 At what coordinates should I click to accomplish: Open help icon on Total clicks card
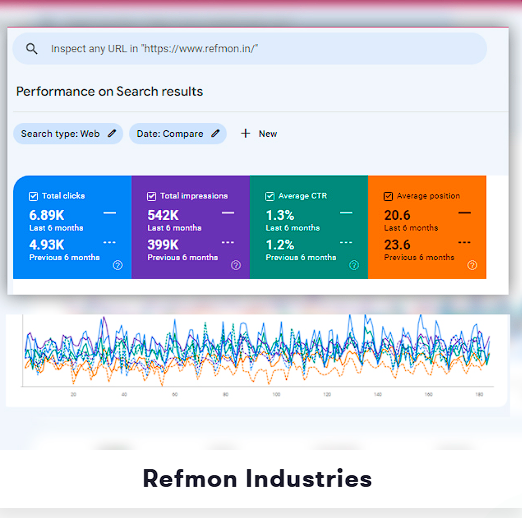pos(118,265)
